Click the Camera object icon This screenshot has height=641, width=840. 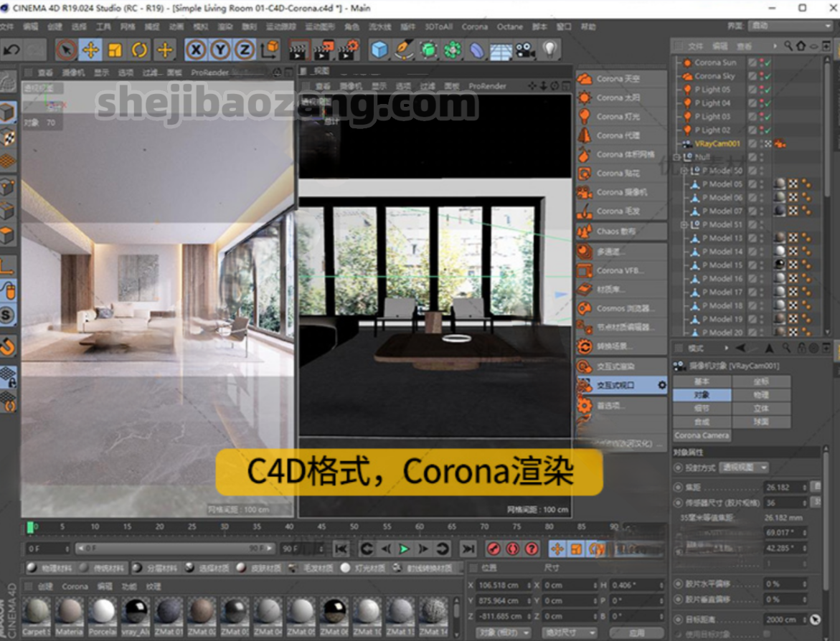(525, 50)
